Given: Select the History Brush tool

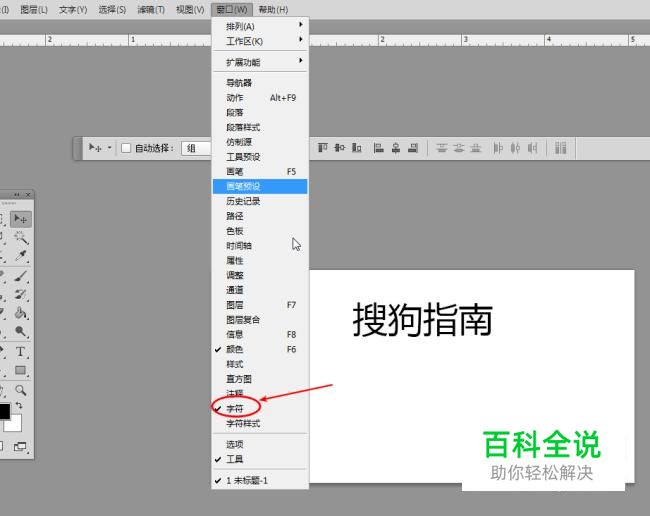Looking at the screenshot, I should [21, 294].
